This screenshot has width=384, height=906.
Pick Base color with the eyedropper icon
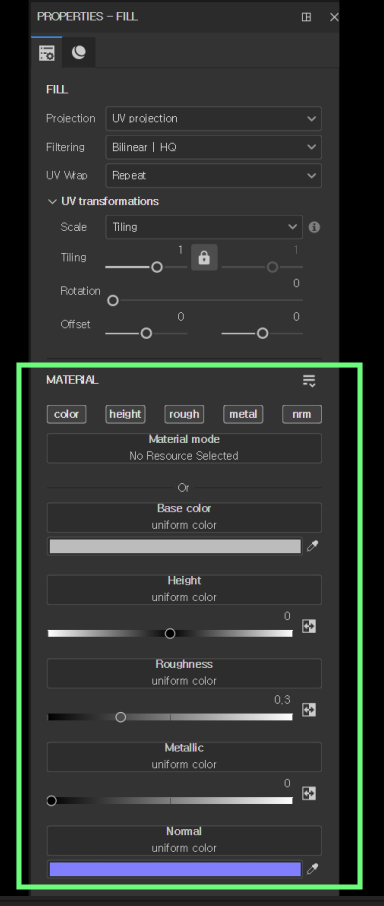tap(312, 546)
